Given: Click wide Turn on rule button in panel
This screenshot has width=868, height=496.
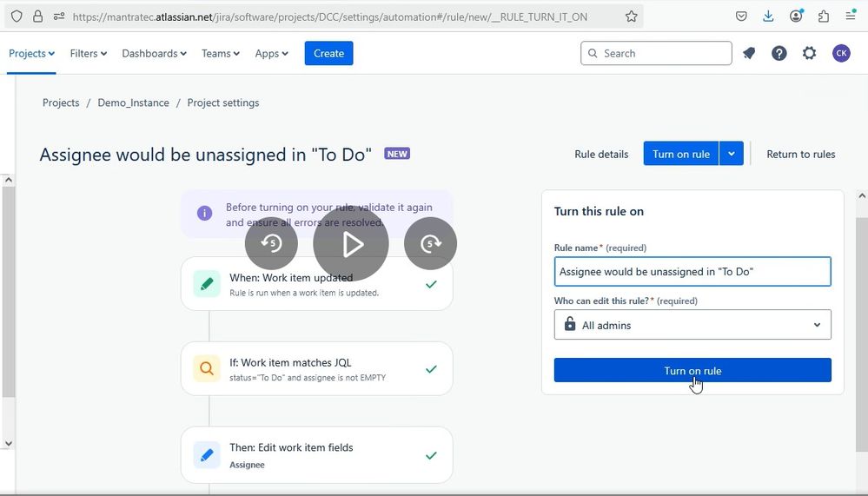Looking at the screenshot, I should [x=692, y=370].
